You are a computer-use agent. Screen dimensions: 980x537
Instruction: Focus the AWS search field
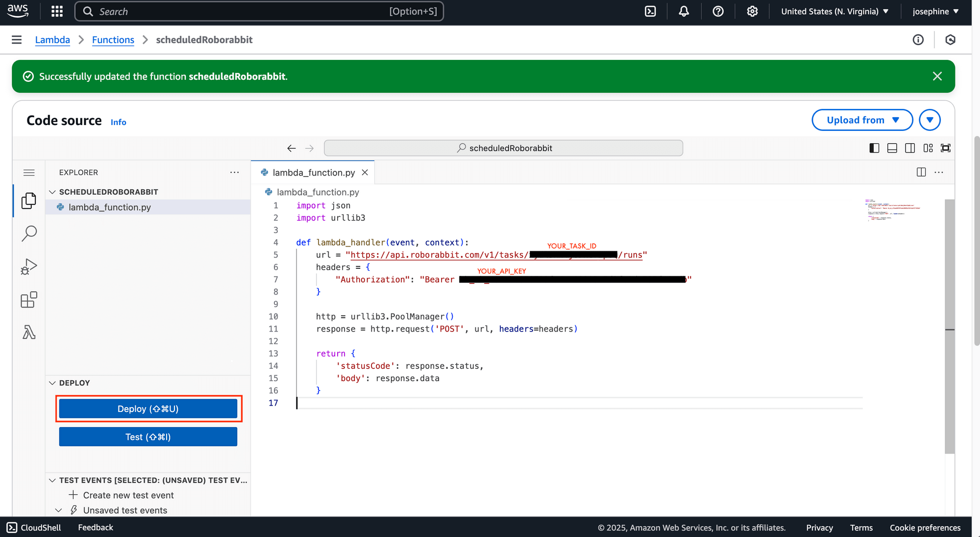259,11
